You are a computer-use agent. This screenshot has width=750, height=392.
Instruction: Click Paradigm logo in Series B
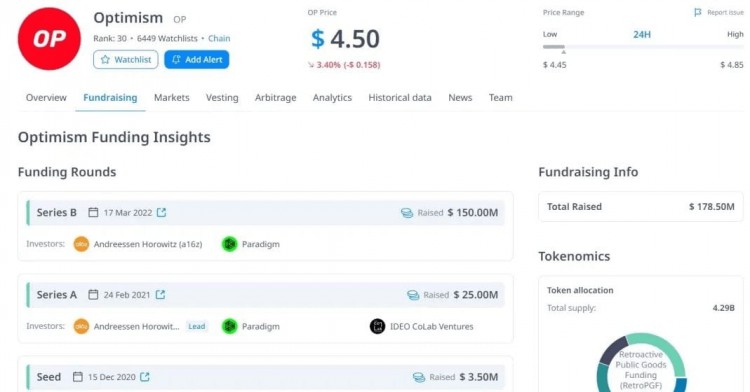click(230, 244)
